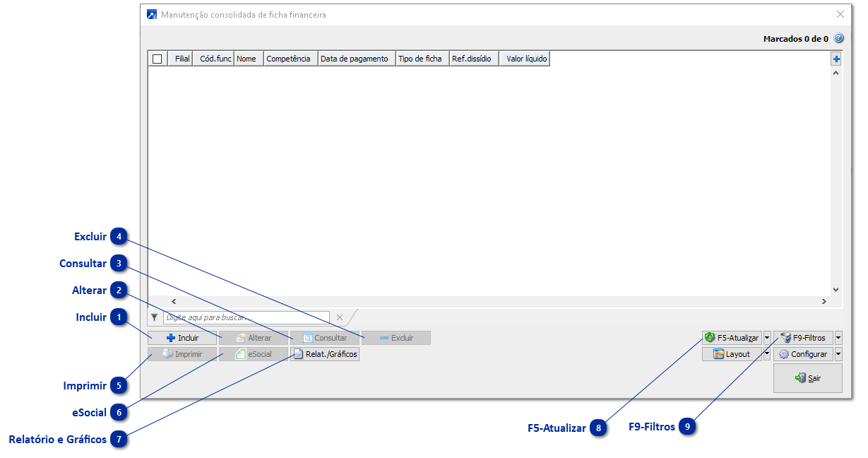Screen dimensions: 868x458
Task: Click horizontal scrollbar right arrow
Action: pyautogui.click(x=824, y=302)
